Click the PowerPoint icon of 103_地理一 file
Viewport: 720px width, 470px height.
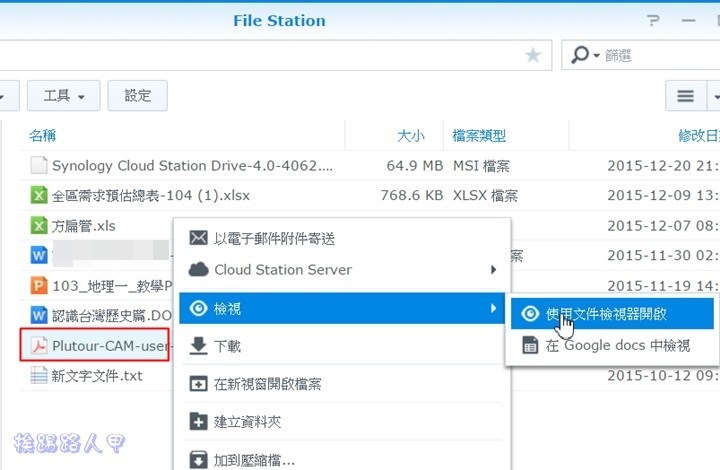[39, 286]
